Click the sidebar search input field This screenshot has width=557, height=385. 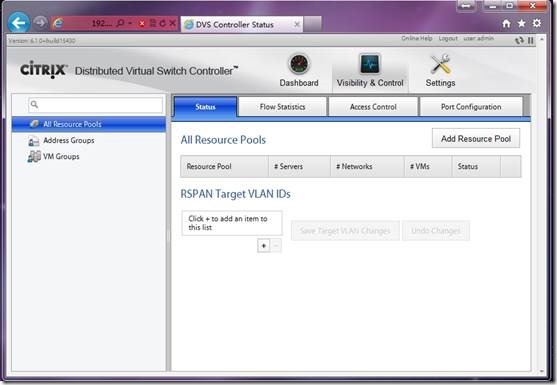point(95,105)
